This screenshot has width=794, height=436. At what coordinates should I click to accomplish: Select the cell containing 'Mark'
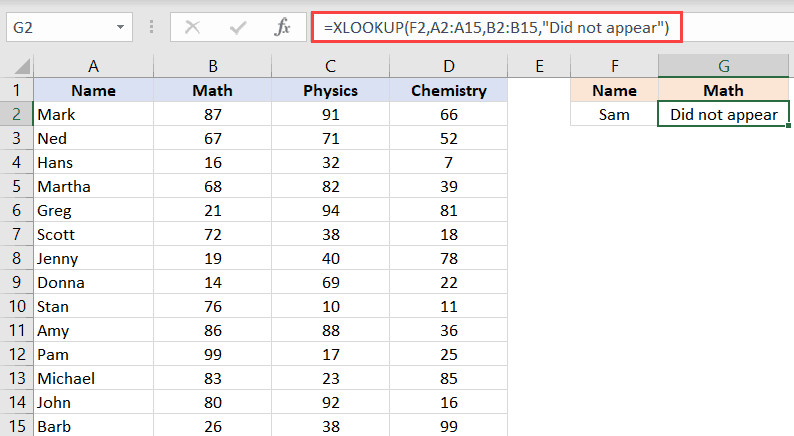pyautogui.click(x=93, y=114)
